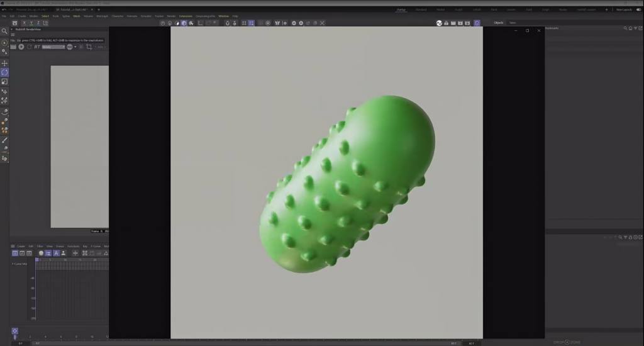
Task: Select the Rotate tool in left toolbar
Action: tap(4, 72)
